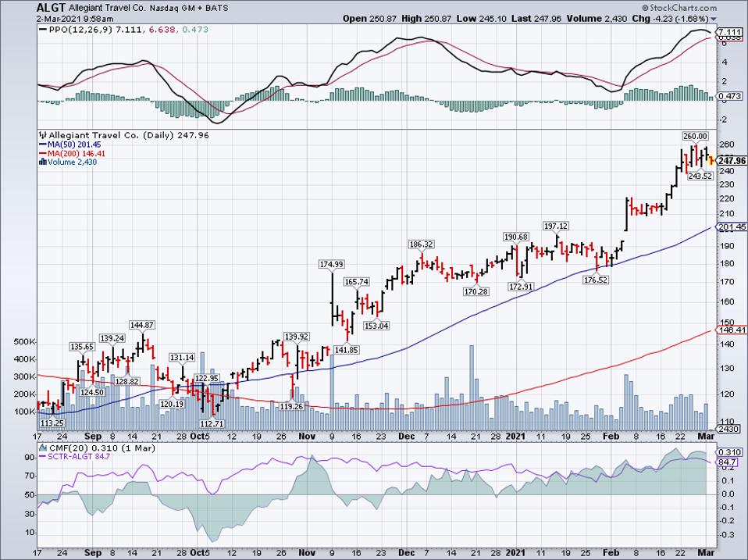Open the dropdown arrow beside the Chg value
This screenshot has height=560, width=748.
[714, 19]
